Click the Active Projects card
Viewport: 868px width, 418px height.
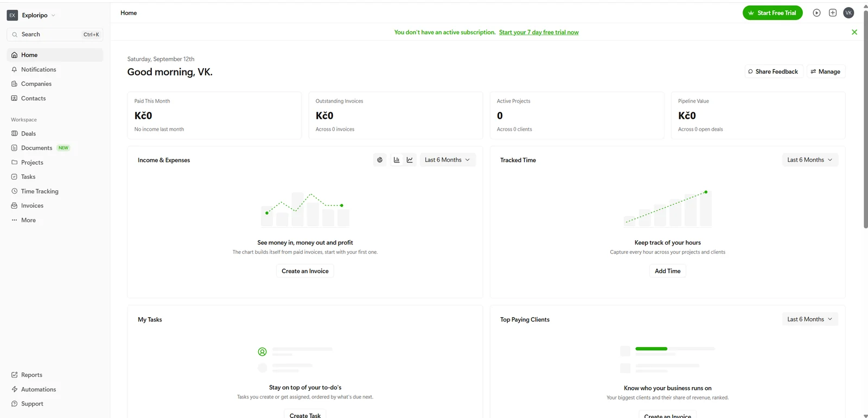[577, 115]
